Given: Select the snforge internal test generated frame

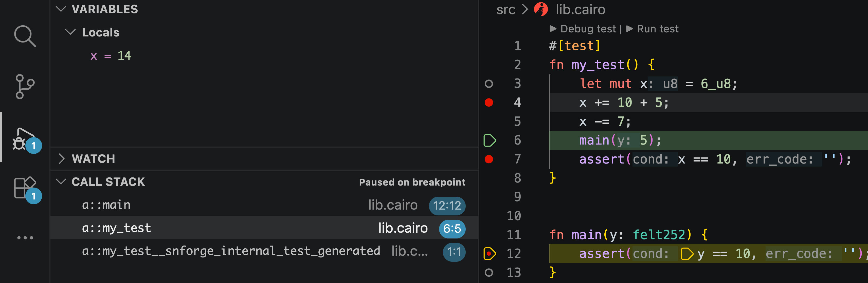Looking at the screenshot, I should (231, 251).
